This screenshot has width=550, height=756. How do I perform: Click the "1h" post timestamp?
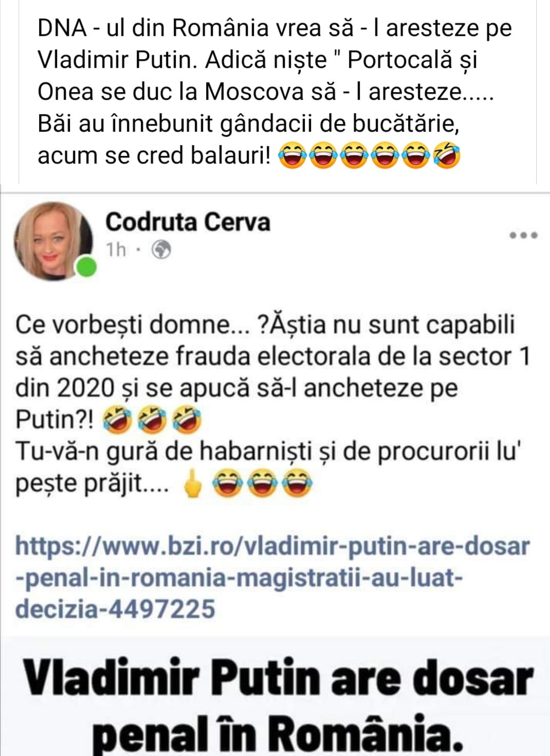pos(116,250)
